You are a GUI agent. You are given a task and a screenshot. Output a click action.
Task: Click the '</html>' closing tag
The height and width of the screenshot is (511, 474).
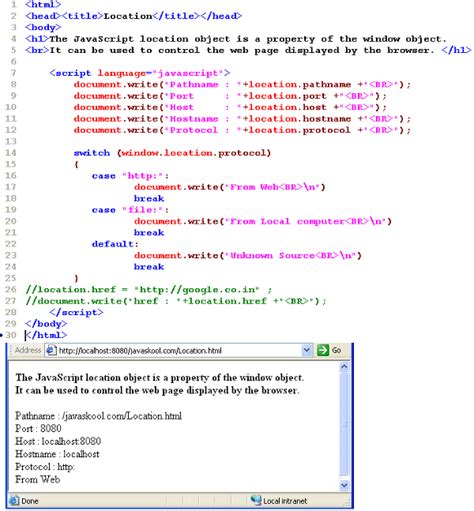click(x=46, y=335)
